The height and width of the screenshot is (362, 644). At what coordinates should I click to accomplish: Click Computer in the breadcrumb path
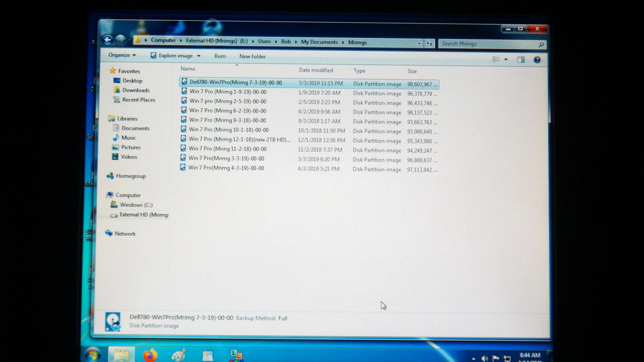click(163, 40)
